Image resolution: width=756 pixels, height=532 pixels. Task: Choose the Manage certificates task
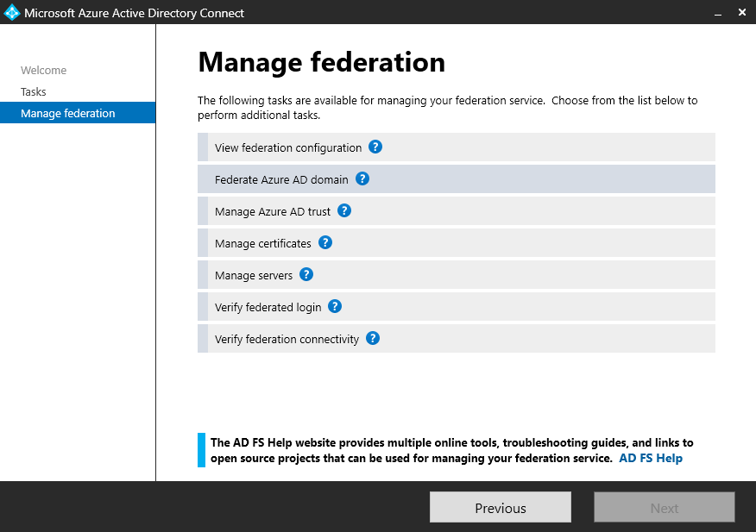tap(262, 243)
